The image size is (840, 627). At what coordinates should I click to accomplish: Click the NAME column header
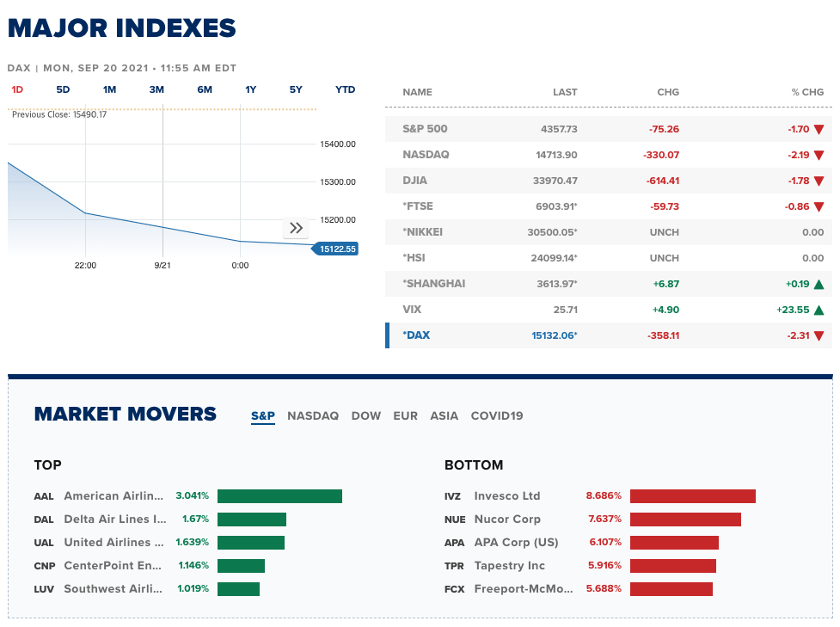417,92
